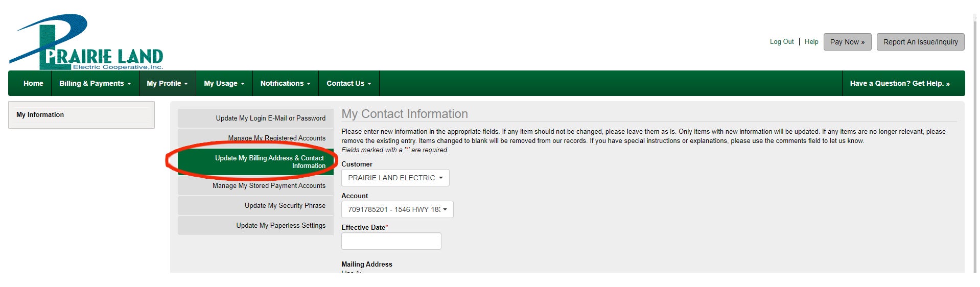The height and width of the screenshot is (287, 980).
Task: Click the Prairie Land Electric Cooperative logo
Action: click(x=86, y=42)
